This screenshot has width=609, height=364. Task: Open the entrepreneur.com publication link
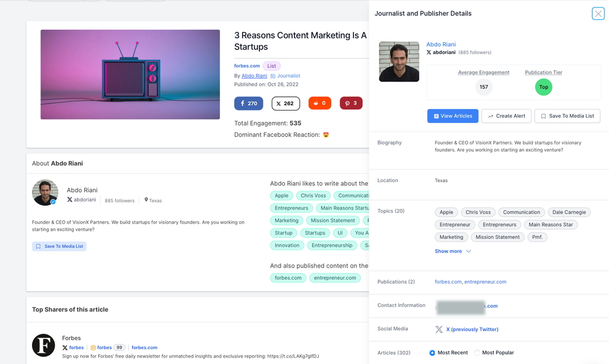[x=485, y=282]
